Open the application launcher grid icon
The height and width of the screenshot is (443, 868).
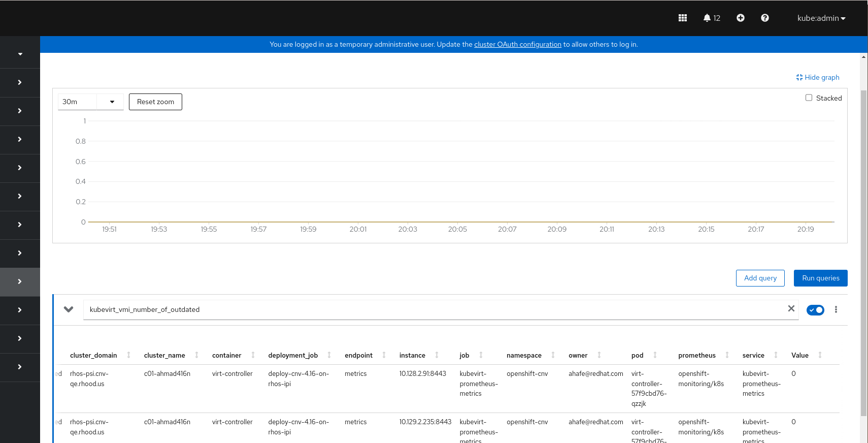coord(682,18)
